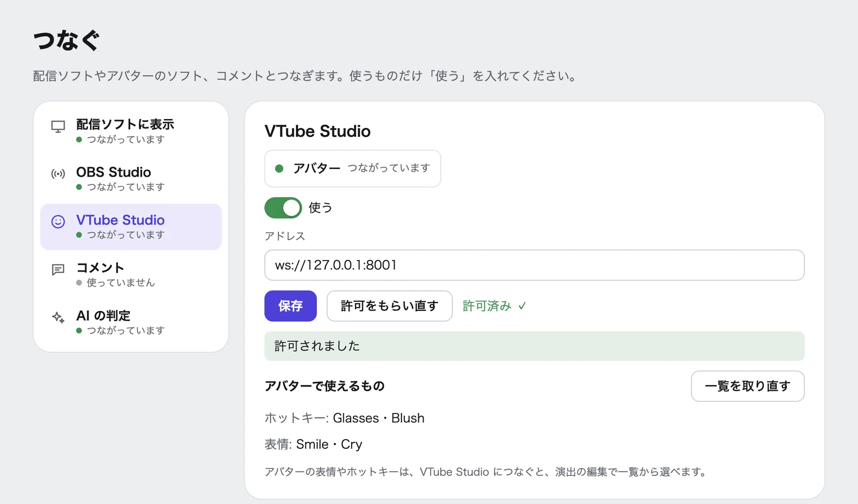Click the monitor icon beside 配信ソフトに表示
The width and height of the screenshot is (858, 504).
click(x=58, y=127)
